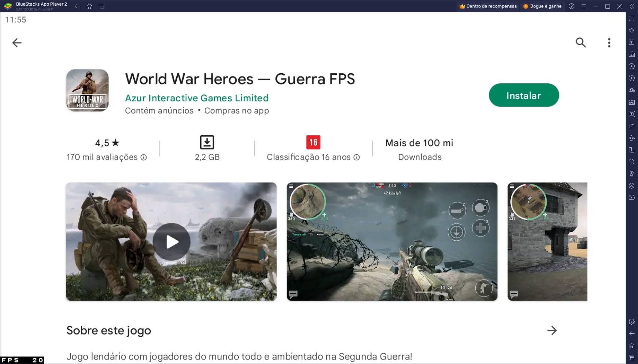
Task: Click Contém anúncios label
Action: pyautogui.click(x=159, y=111)
